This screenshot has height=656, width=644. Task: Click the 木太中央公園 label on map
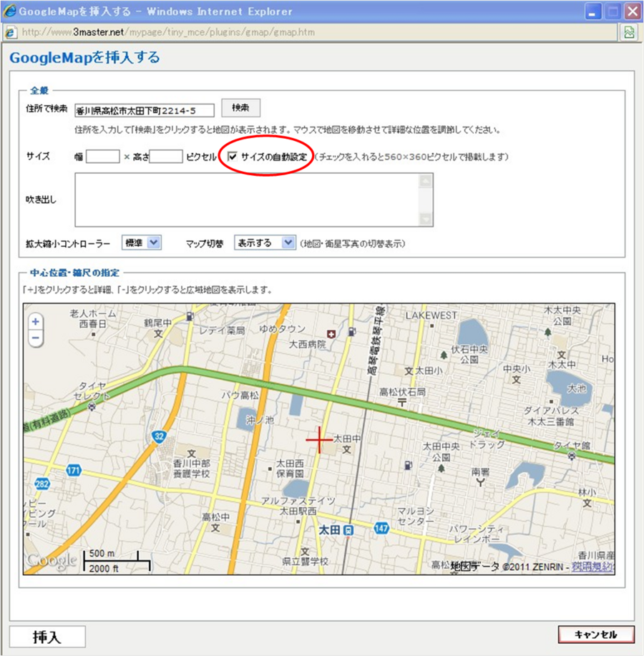(562, 315)
